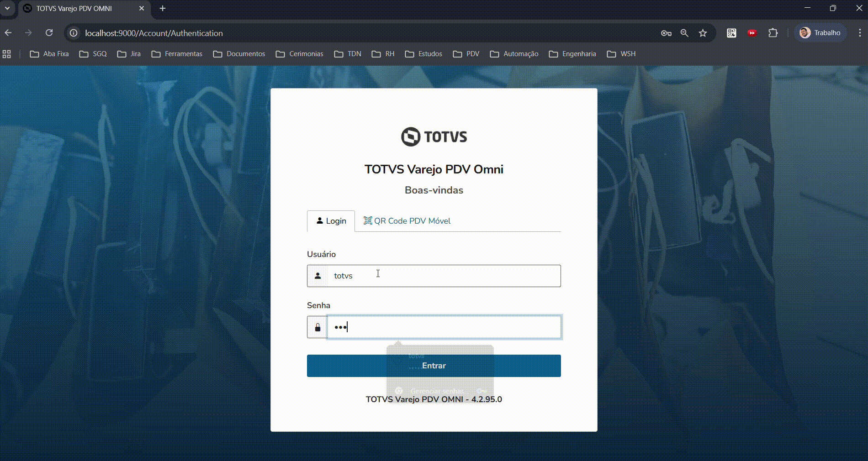Click the browser forward arrow
868x461 pixels.
28,33
